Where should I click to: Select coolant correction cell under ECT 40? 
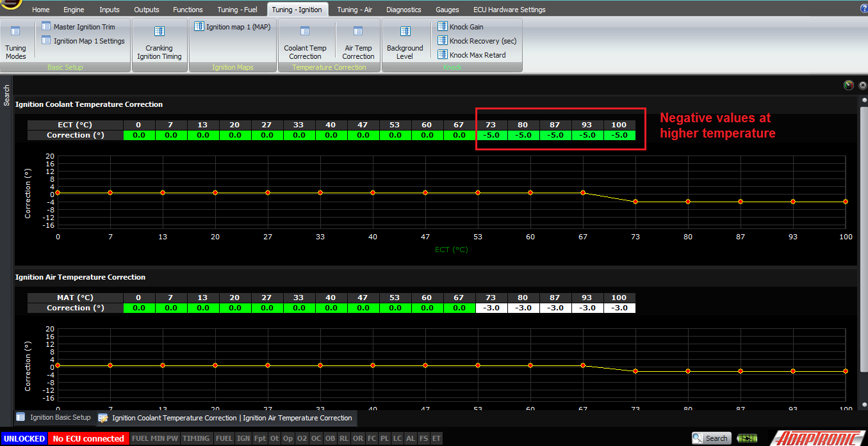point(331,135)
